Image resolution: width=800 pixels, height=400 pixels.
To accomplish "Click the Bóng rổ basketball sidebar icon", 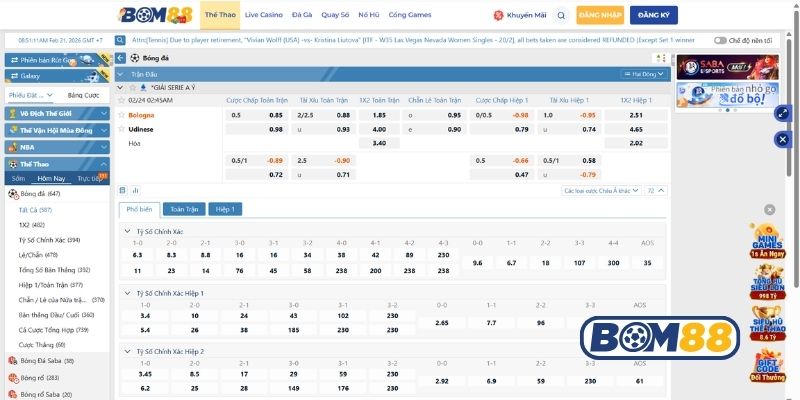I will 13,378.
